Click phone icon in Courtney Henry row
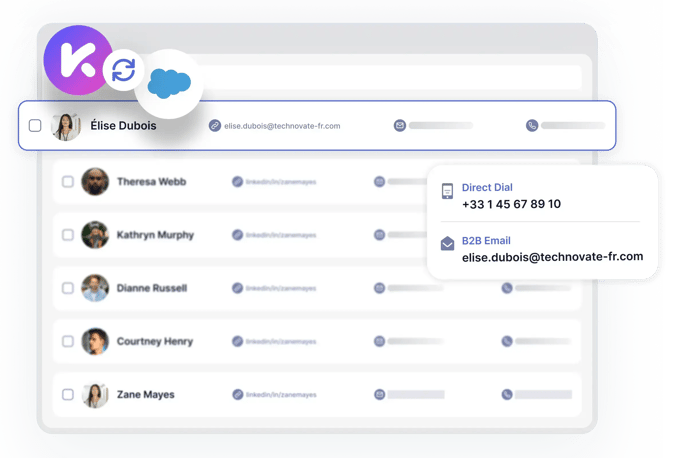687x458 pixels. click(507, 341)
